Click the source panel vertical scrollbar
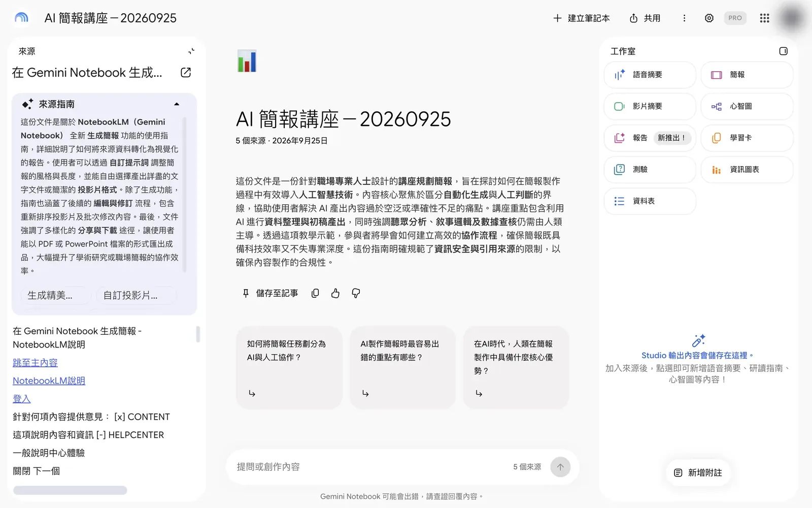Image resolution: width=812 pixels, height=508 pixels. pyautogui.click(x=198, y=334)
